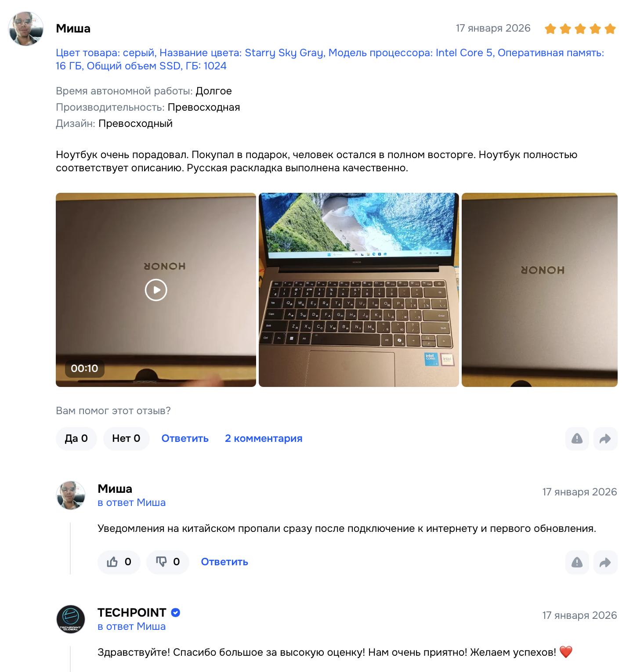The width and height of the screenshot is (644, 672).
Task: Report the main review via warning icon
Action: tap(577, 439)
